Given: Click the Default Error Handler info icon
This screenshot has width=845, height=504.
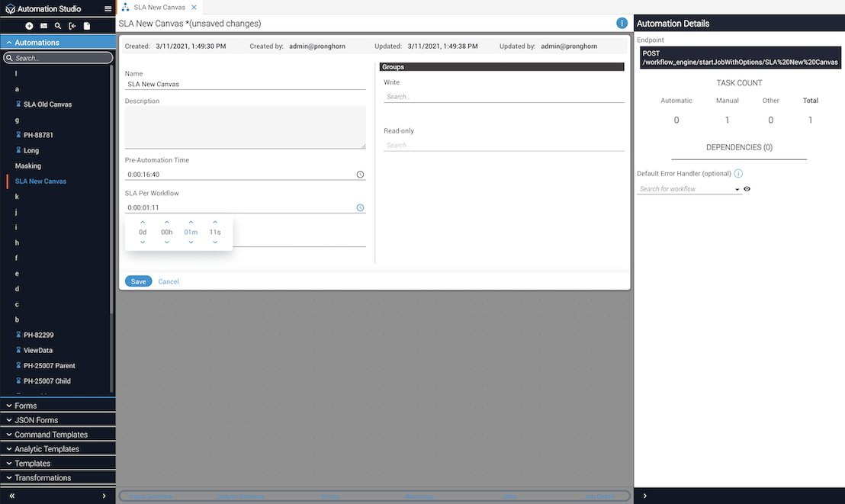Looking at the screenshot, I should click(738, 174).
